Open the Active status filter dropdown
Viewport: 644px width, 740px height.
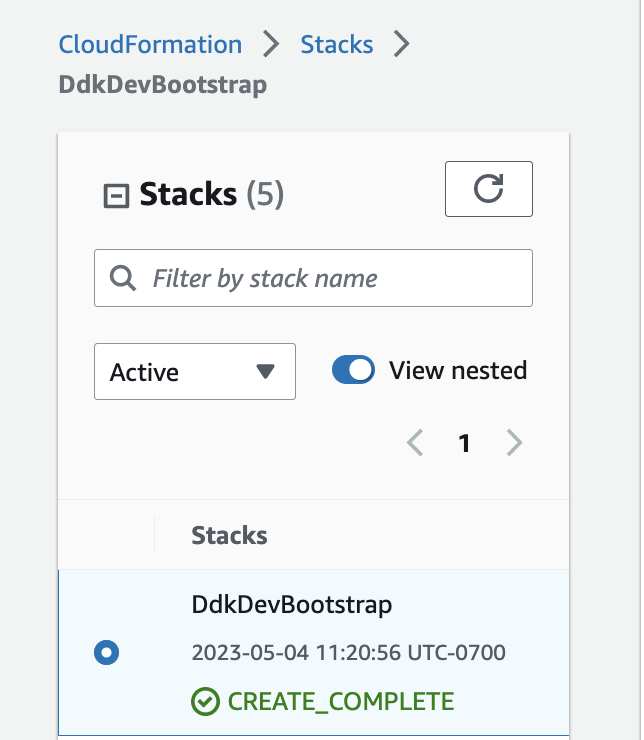point(195,371)
